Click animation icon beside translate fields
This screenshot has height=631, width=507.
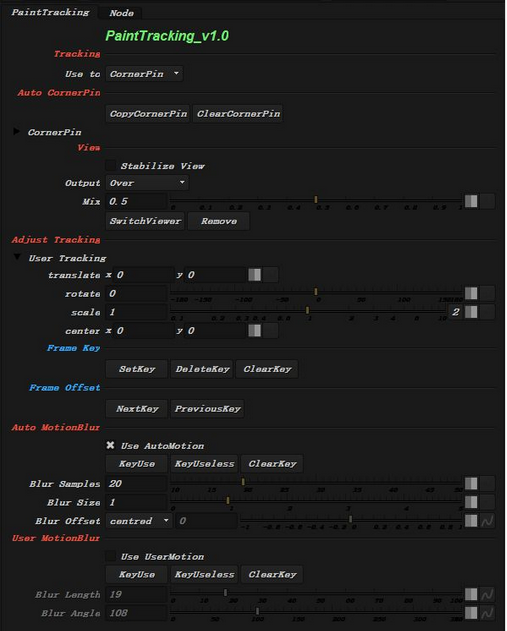(x=255, y=275)
